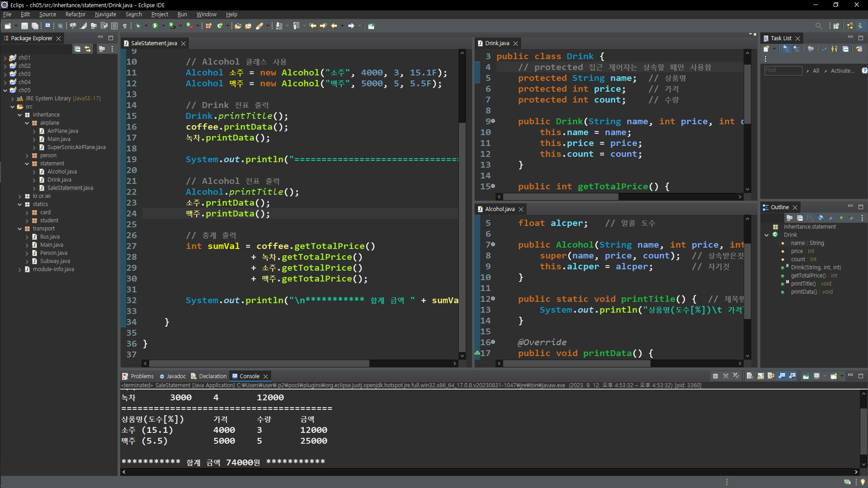Open SaleStatement.java in Package Explorer
This screenshot has width=868, height=488.
[x=70, y=188]
